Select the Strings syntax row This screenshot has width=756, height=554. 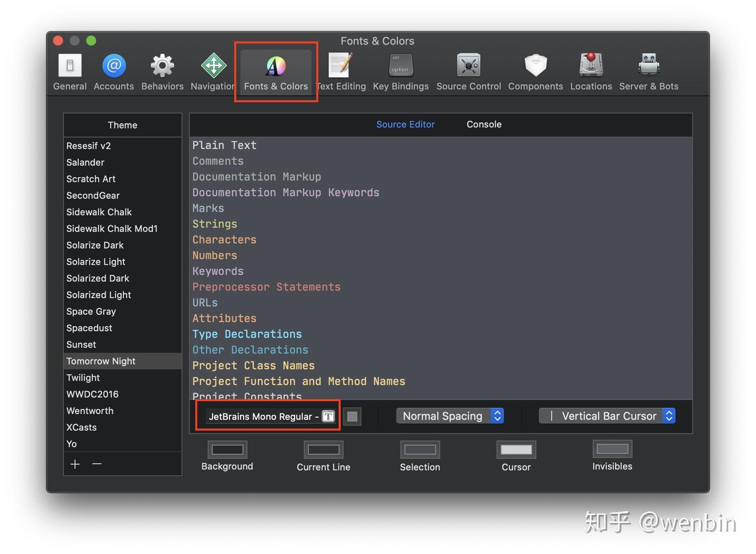[x=441, y=224]
